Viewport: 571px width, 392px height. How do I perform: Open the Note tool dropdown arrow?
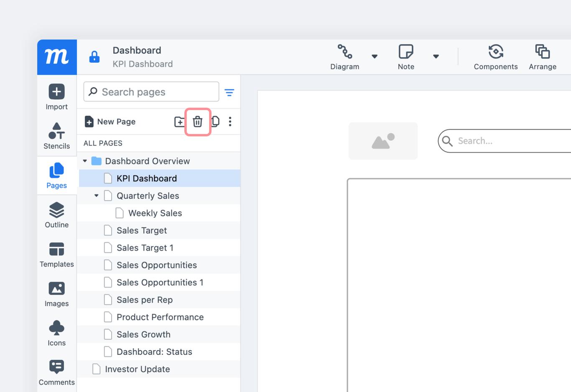(x=436, y=56)
